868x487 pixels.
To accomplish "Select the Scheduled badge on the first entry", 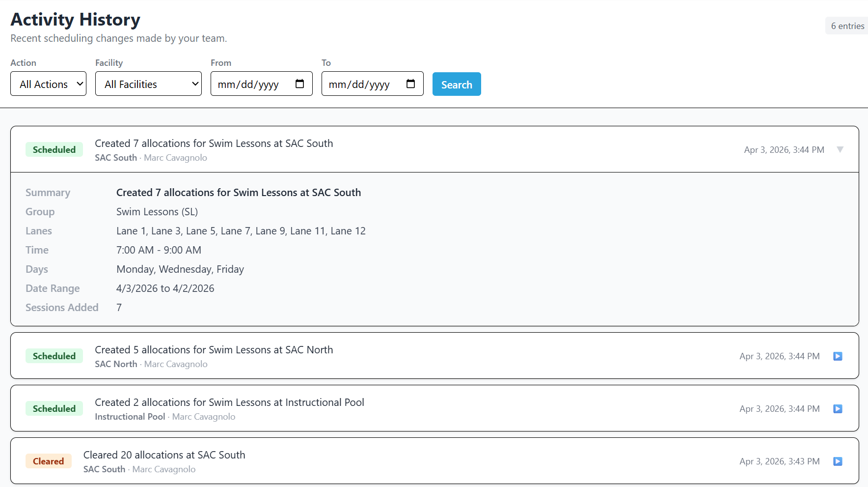I will [x=54, y=149].
